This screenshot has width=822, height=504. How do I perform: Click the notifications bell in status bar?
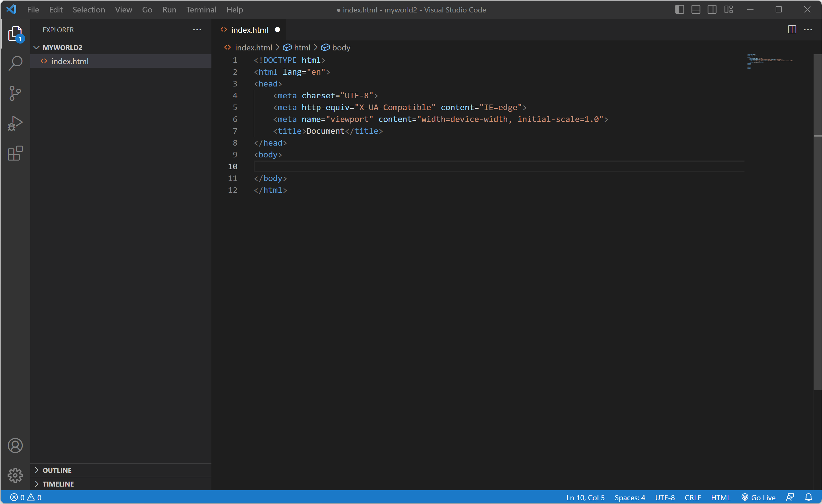[808, 497]
